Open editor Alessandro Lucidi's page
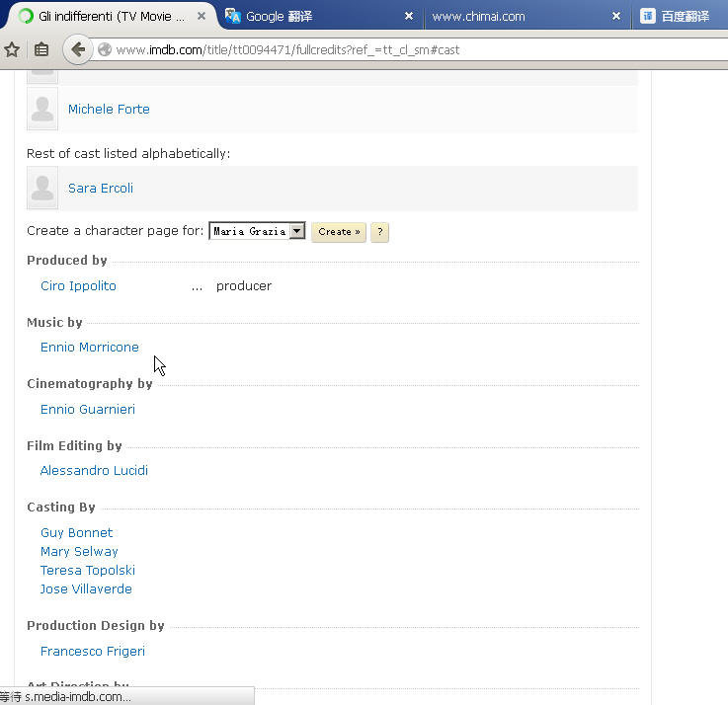The width and height of the screenshot is (728, 705). 94,471
